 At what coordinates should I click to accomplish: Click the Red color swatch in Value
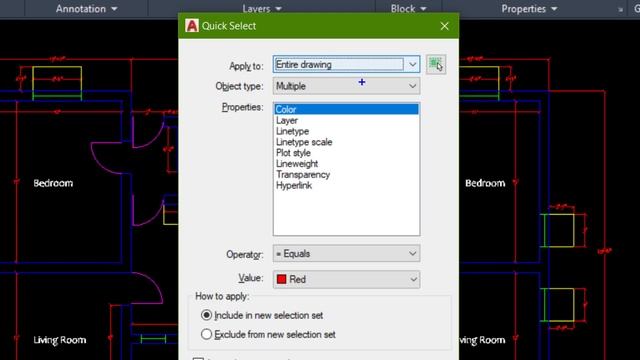coord(281,279)
